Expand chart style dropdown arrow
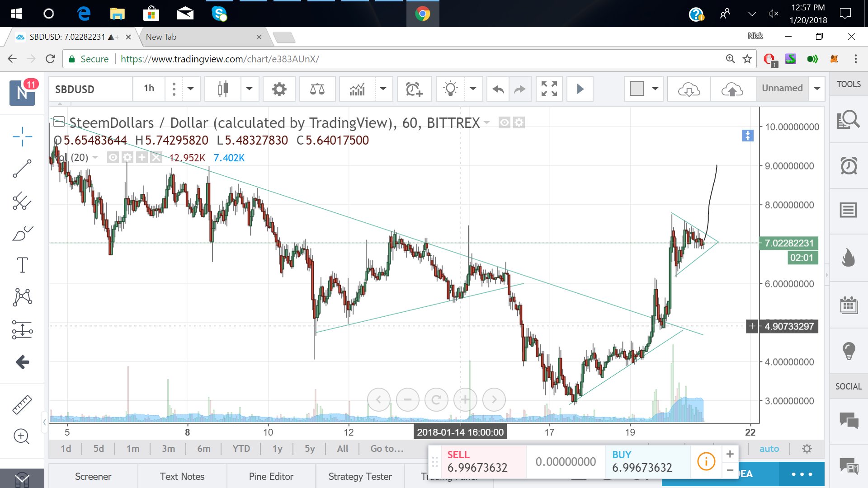 tap(249, 89)
